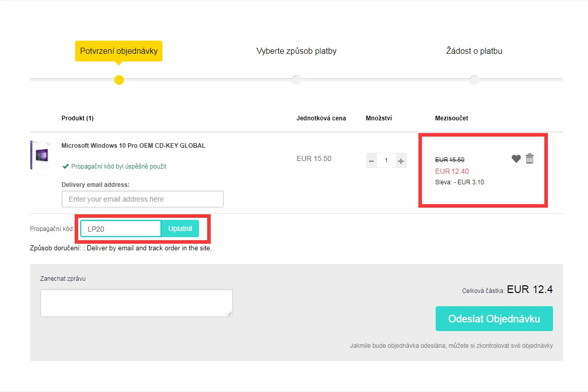Remove product with the trash icon
This screenshot has width=588, height=392.
point(530,159)
